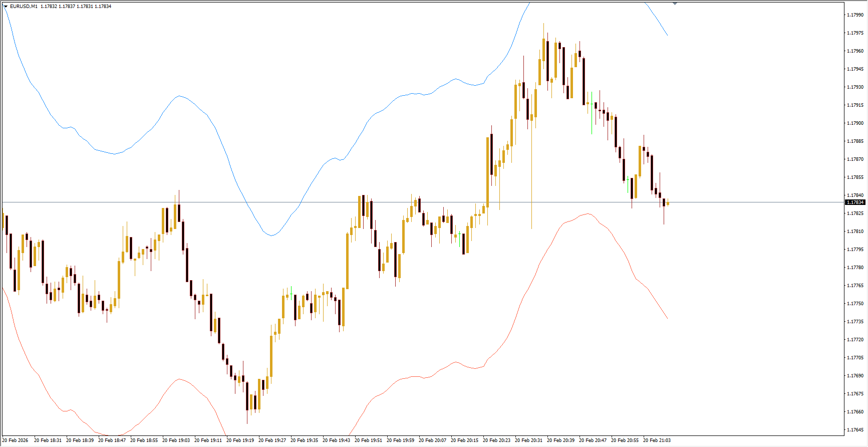This screenshot has width=868, height=447.
Task: Click the 1.17690 price scale label
Action: [x=855, y=376]
